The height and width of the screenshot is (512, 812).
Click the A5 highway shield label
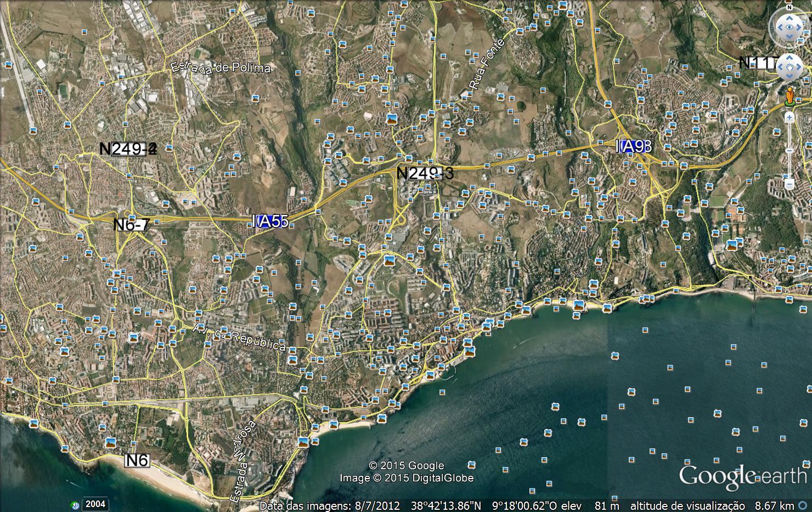pos(271,221)
